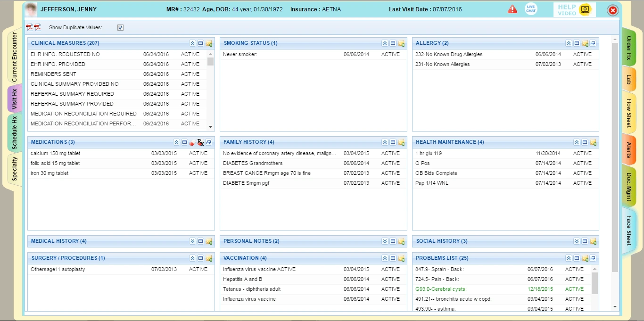Click the Help Video button
Screen dimensions: 644x321
tap(573, 9)
